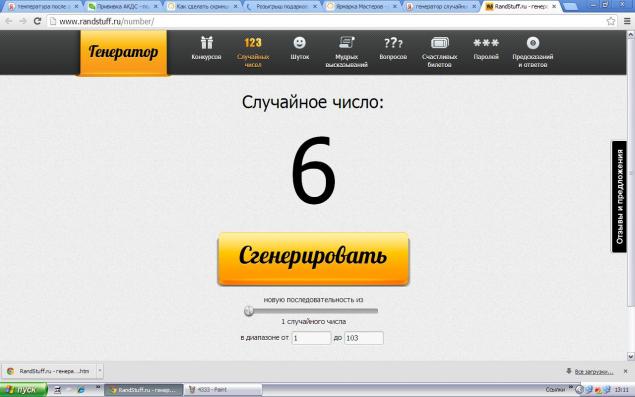
Task: Click the page scrollbar up arrow
Action: 630,35
